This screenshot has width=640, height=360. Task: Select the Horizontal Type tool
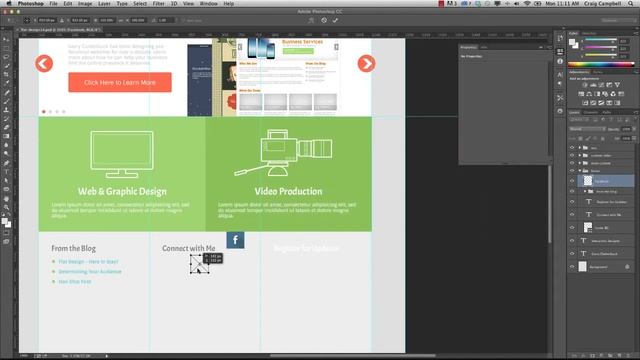(x=6, y=172)
